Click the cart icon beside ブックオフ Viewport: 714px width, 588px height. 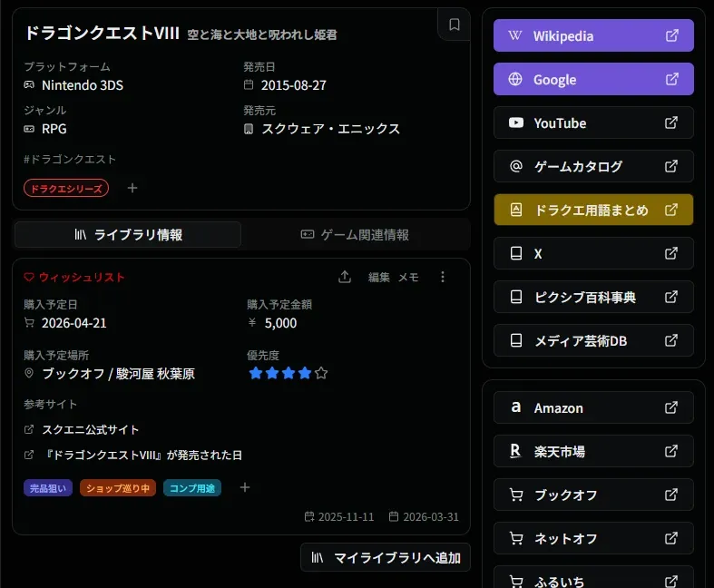(516, 495)
